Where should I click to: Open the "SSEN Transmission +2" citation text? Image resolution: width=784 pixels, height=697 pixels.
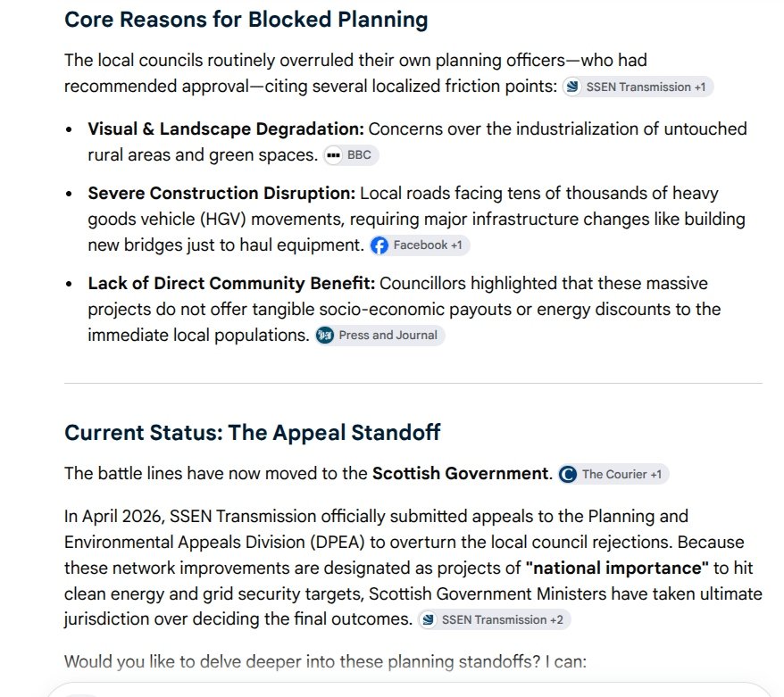[x=503, y=619]
